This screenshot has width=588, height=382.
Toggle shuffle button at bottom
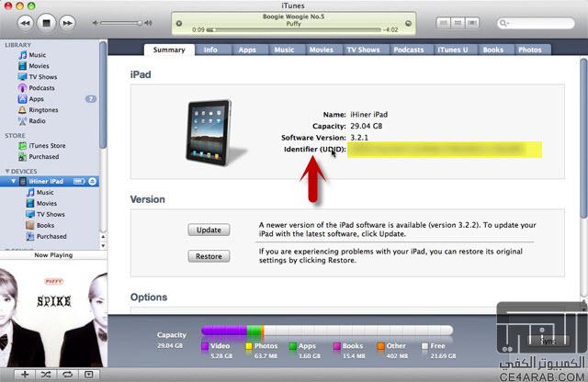(46, 375)
